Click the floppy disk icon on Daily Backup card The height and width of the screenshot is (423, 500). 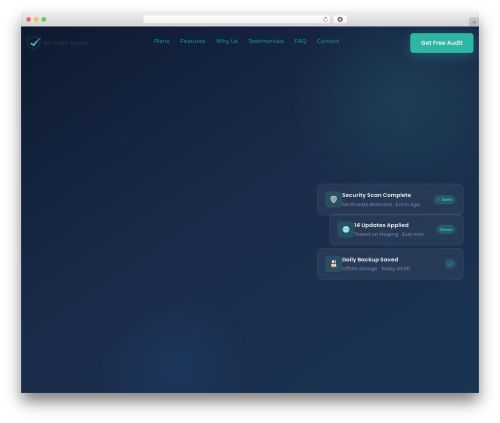click(x=333, y=264)
